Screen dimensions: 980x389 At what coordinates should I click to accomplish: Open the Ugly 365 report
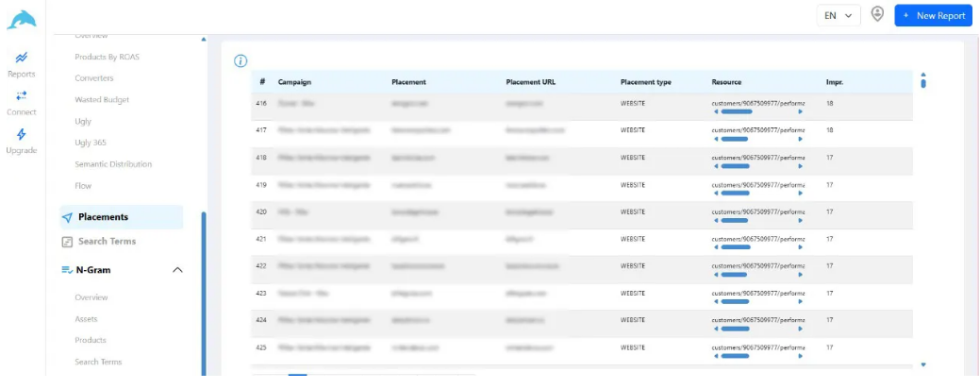[90, 143]
